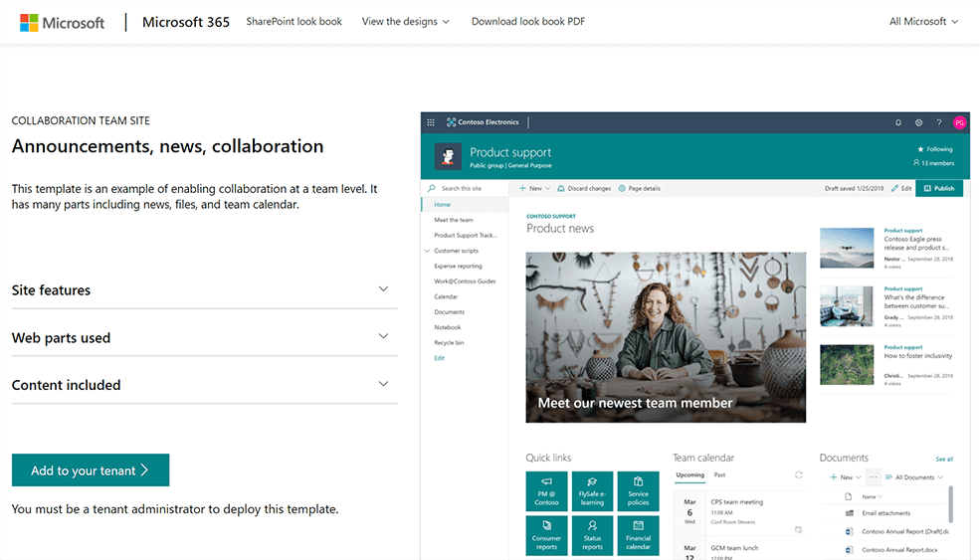Click the Status reports quick link tile
This screenshot has width=980, height=560.
(592, 535)
